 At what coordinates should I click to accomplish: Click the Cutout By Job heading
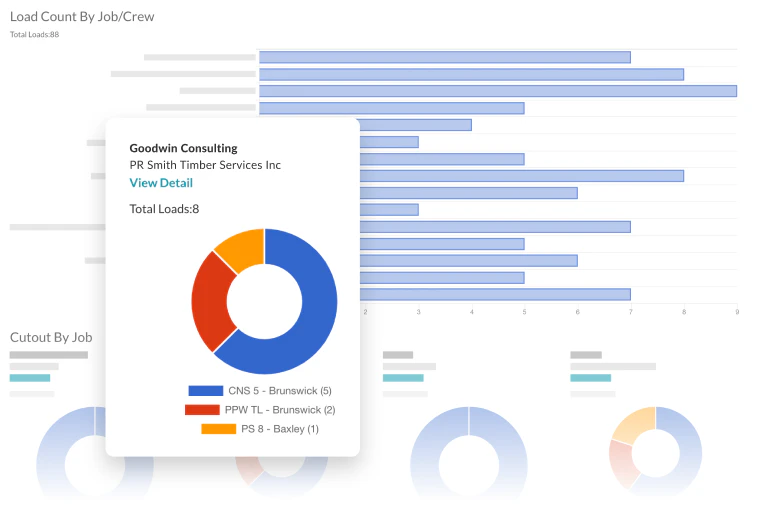point(51,337)
